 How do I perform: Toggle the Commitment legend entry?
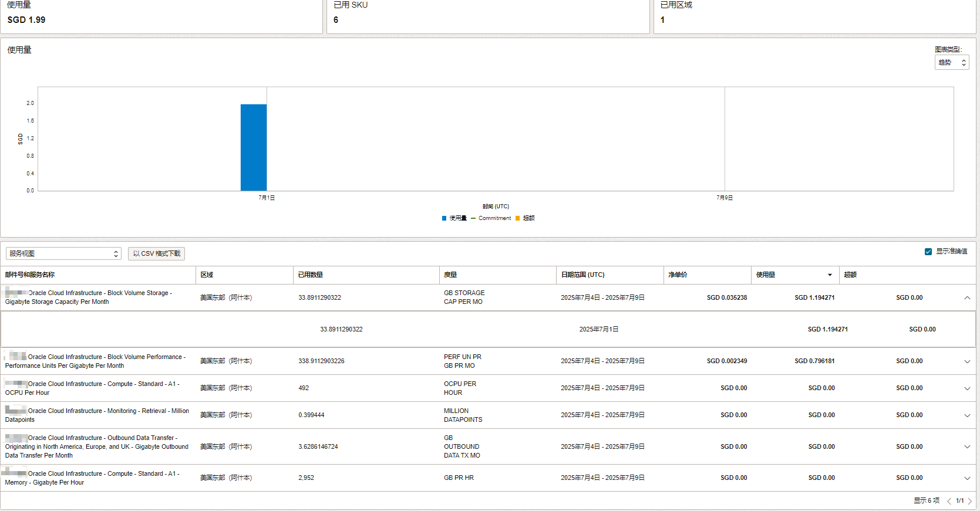pos(491,218)
